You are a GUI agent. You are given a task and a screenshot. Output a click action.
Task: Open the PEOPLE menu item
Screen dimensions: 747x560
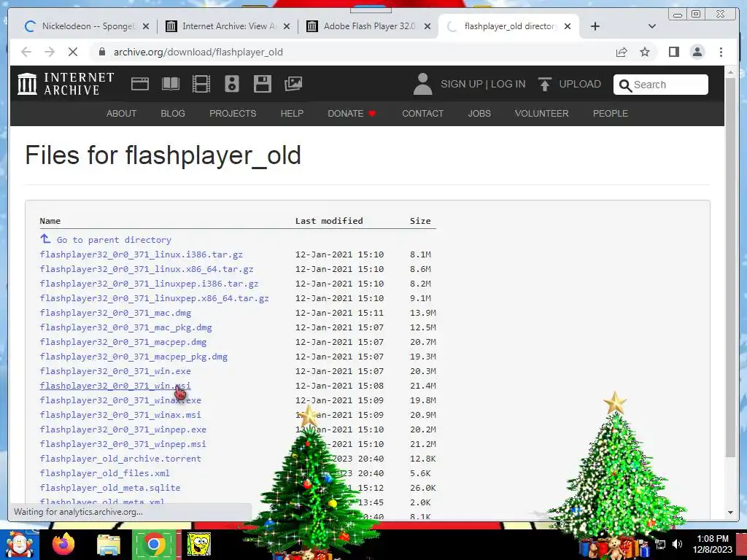(611, 113)
